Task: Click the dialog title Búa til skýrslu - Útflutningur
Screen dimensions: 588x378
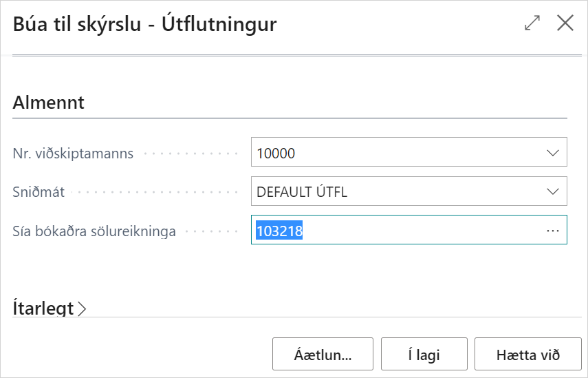Action: coord(145,24)
